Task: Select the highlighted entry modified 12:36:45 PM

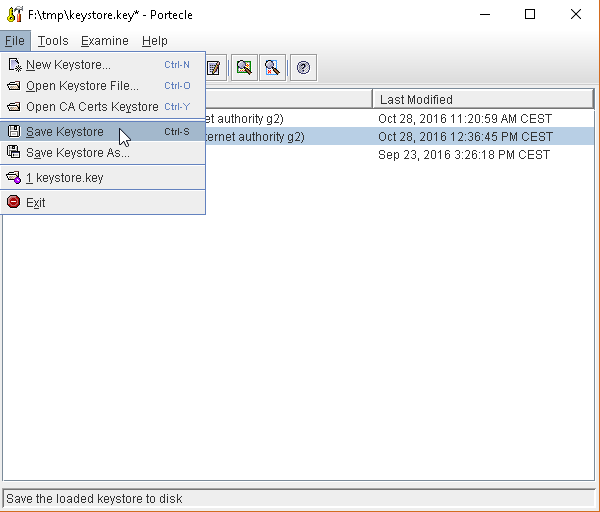Action: click(x=464, y=137)
